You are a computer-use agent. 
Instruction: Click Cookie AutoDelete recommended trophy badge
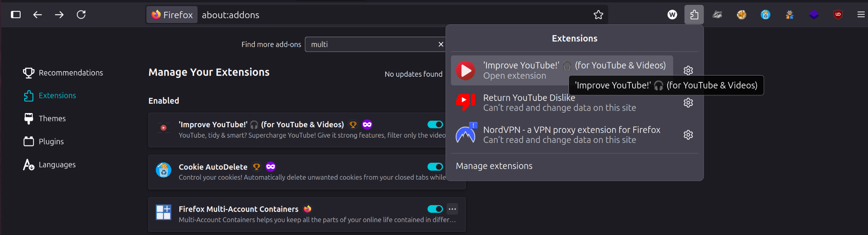tap(256, 167)
